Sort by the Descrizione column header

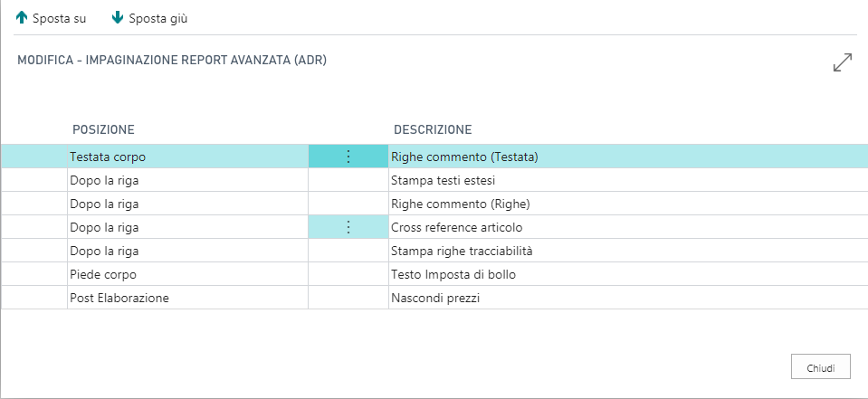[432, 129]
